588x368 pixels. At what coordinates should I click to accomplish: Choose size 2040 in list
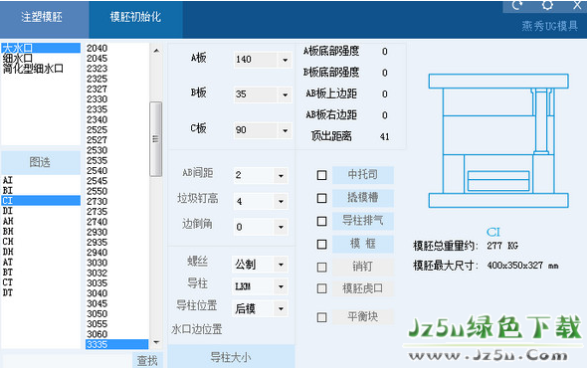click(117, 49)
